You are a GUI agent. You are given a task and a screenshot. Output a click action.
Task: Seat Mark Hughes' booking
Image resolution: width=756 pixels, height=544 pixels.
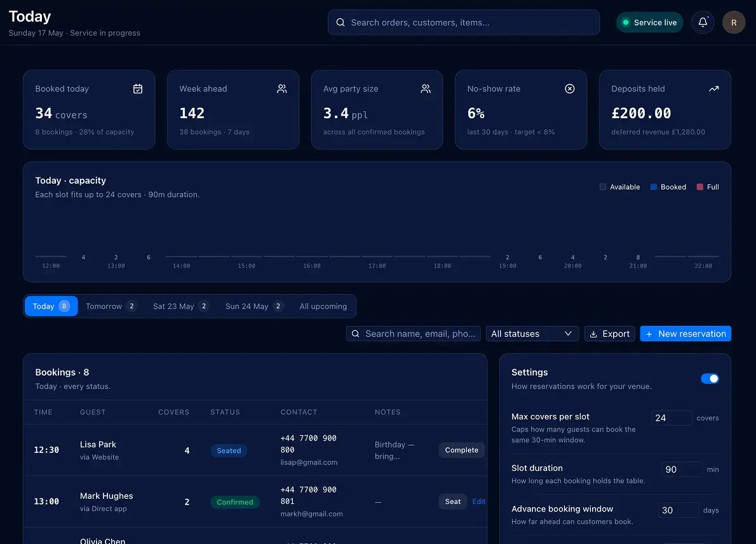[453, 501]
